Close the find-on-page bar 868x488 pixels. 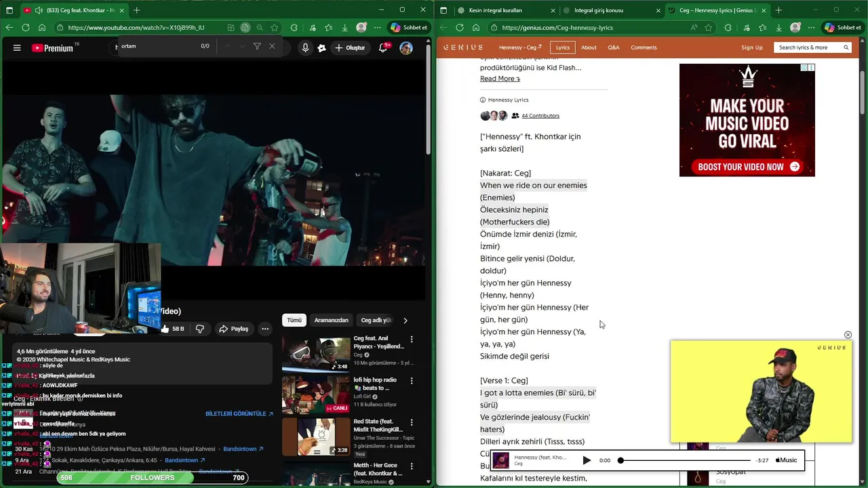coord(272,46)
